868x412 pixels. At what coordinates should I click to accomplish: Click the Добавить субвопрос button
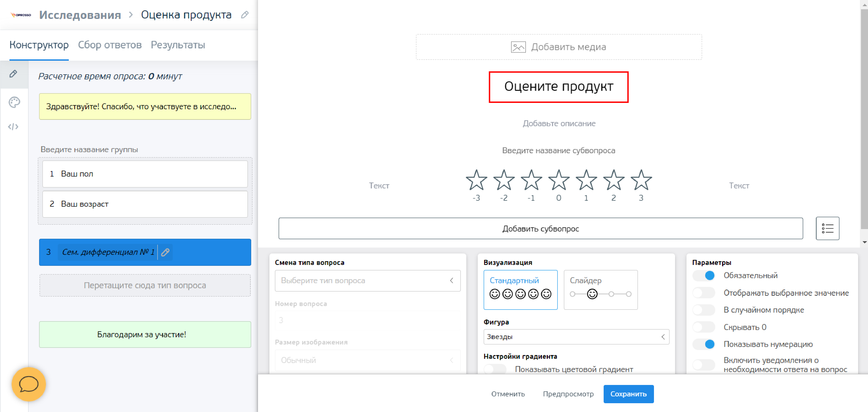pos(541,228)
